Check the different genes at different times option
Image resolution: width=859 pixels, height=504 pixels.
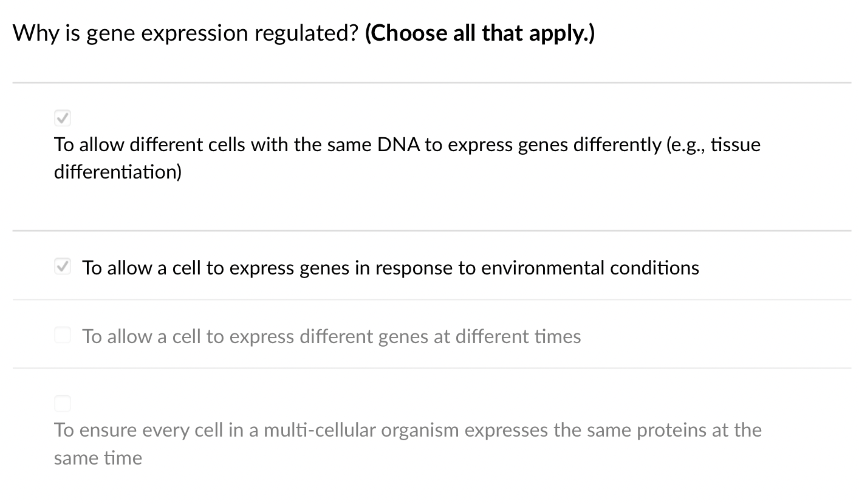point(63,335)
